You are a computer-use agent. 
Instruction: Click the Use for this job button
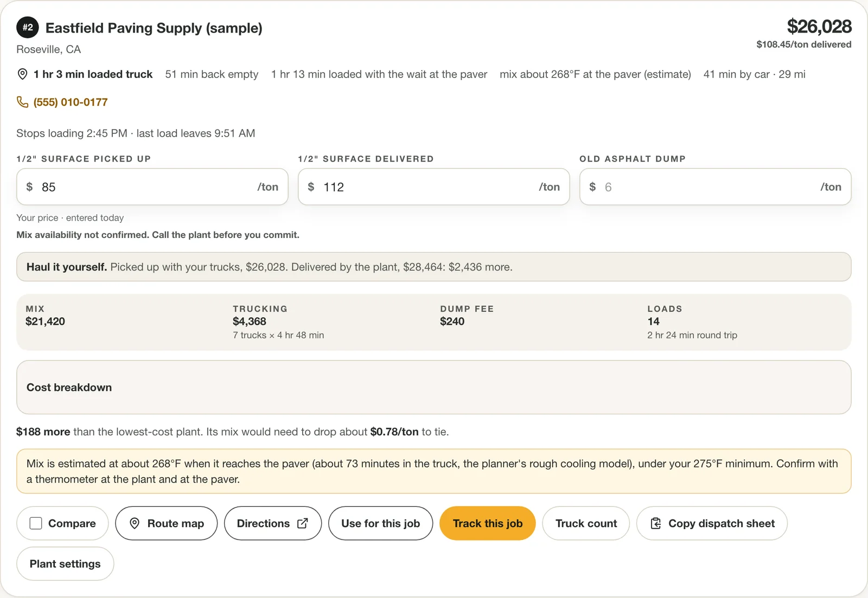(x=380, y=523)
